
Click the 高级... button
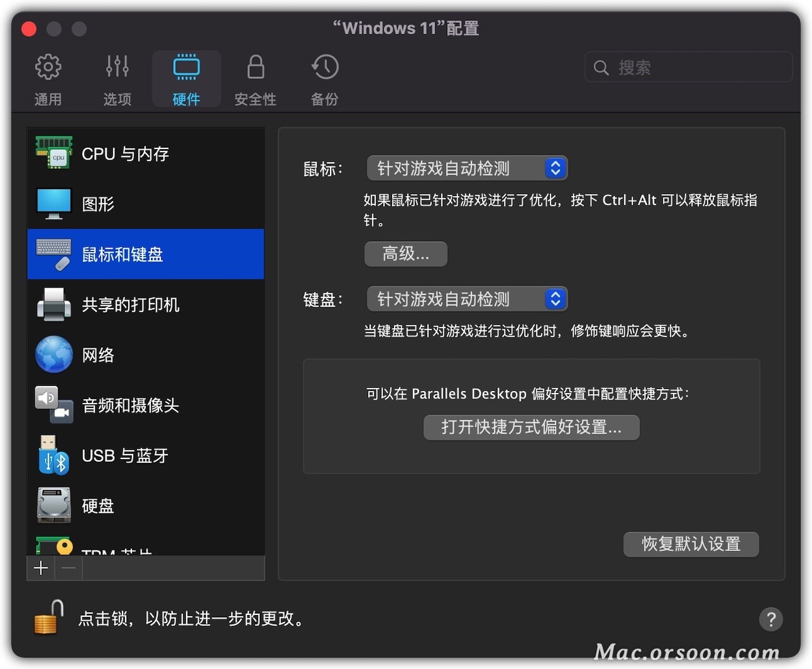[x=406, y=254]
